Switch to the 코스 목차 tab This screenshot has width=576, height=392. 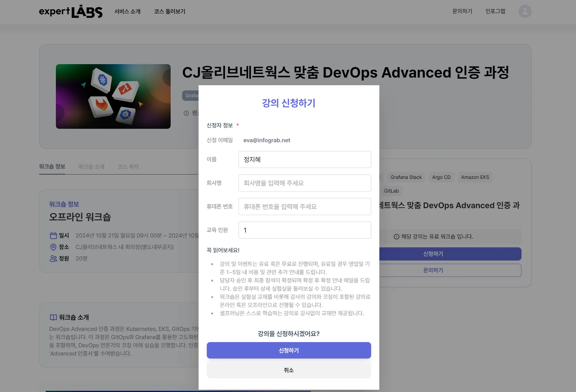point(128,166)
